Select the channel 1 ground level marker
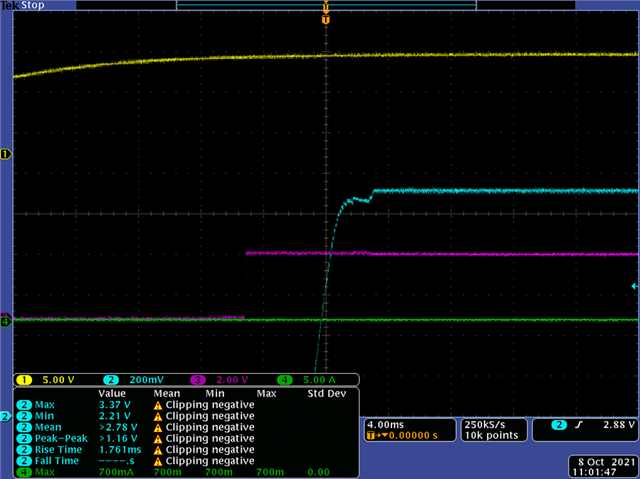The width and height of the screenshot is (640, 479). coord(6,154)
